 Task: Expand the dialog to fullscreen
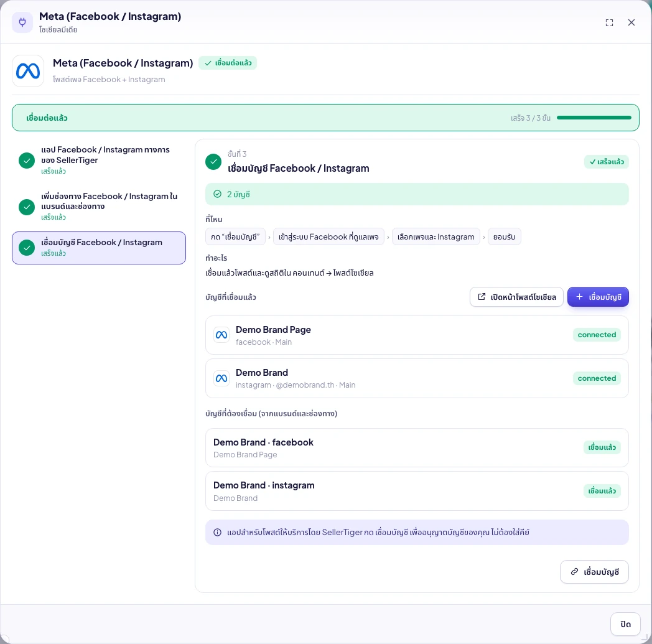(609, 22)
